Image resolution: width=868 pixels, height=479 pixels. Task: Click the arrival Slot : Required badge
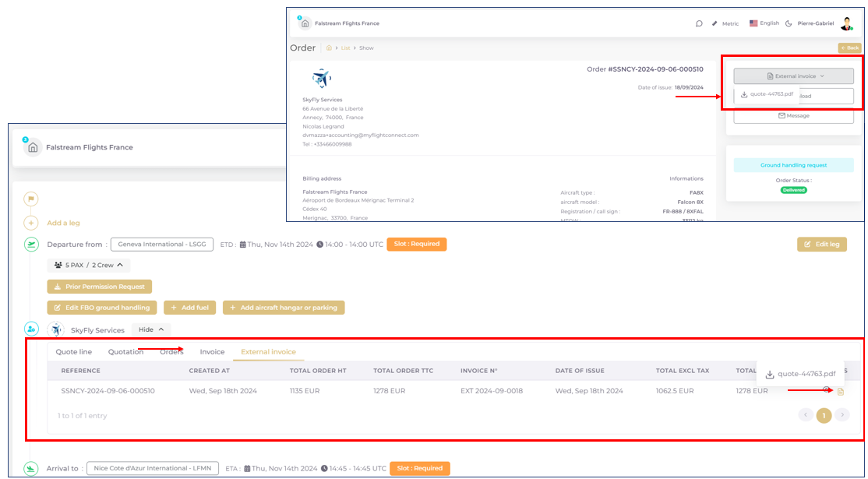pos(420,468)
